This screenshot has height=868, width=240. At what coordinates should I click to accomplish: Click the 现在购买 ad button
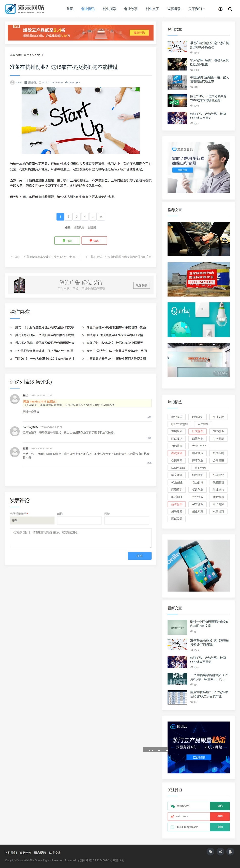pyautogui.click(x=142, y=285)
